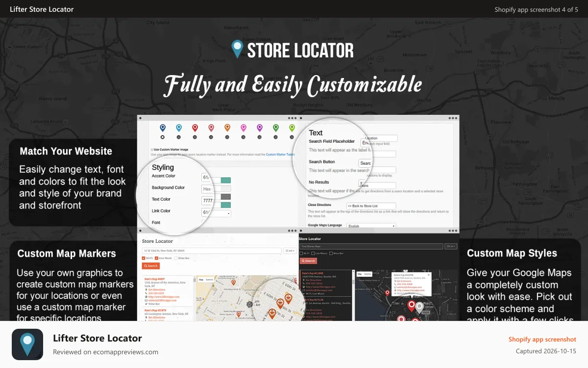Switch to Satellite tab on dark map
Screen dimensions: 588x368
pyautogui.click(x=368, y=274)
